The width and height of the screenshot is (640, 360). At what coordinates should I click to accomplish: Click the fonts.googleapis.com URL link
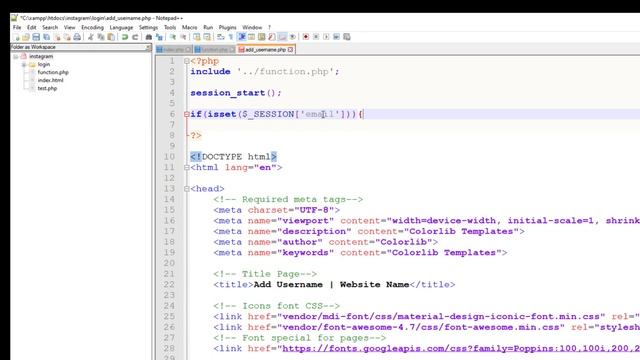tap(461, 349)
